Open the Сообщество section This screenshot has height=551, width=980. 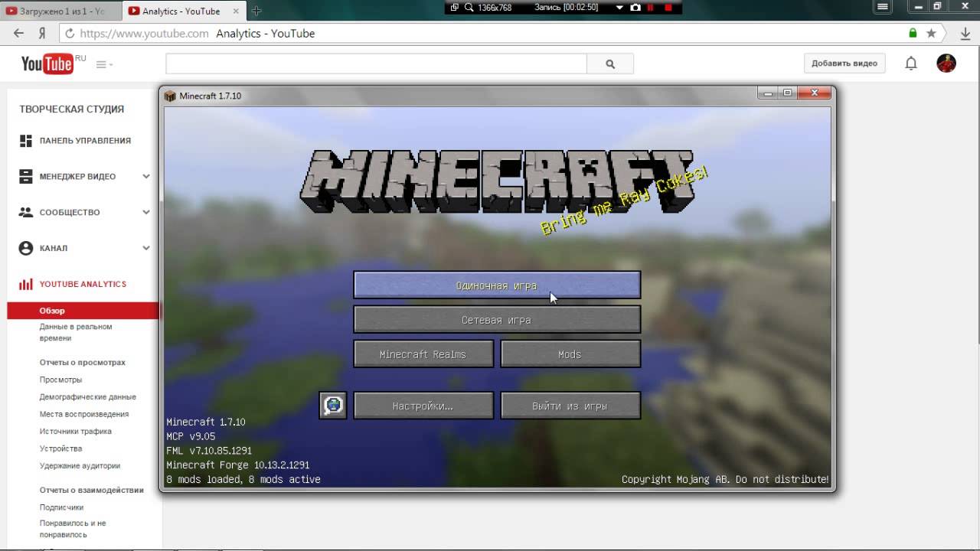pos(70,213)
